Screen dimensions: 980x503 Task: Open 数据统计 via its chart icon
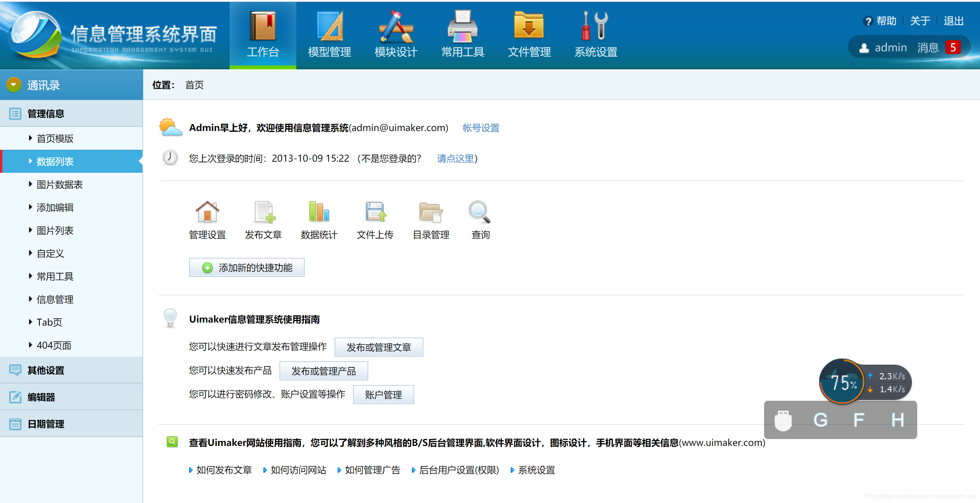[319, 213]
